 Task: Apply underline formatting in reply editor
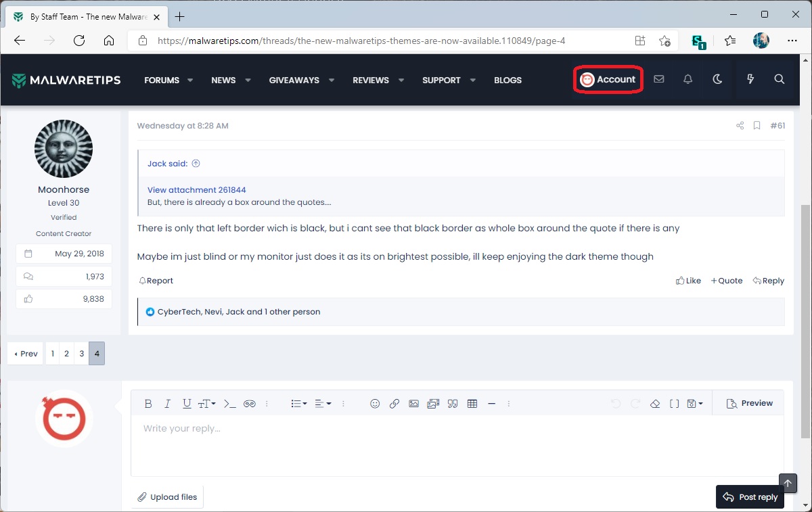tap(187, 404)
